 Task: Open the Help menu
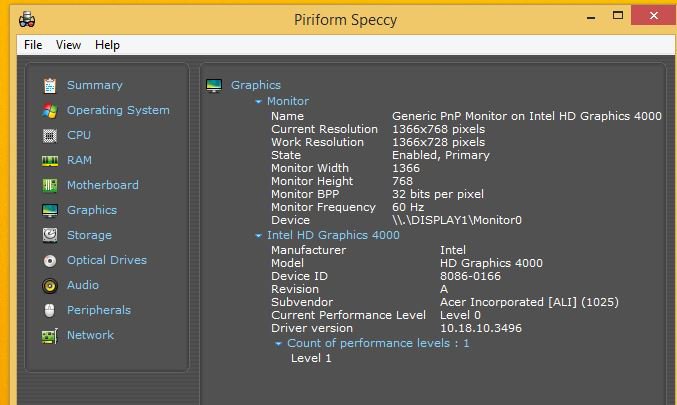pos(107,45)
